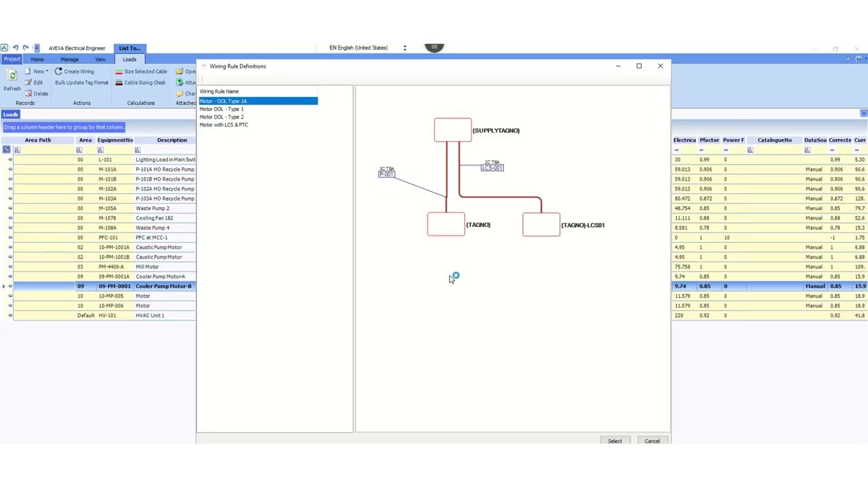868x488 pixels.
Task: Open the Help dropdown arrow
Action: (x=865, y=59)
